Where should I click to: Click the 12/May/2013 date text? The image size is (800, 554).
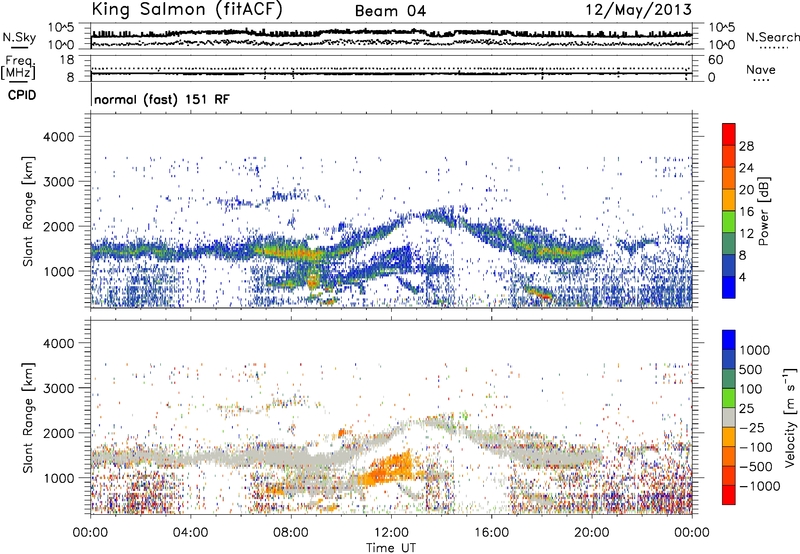click(638, 10)
